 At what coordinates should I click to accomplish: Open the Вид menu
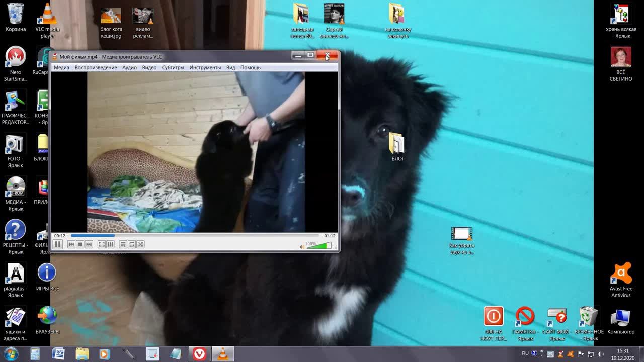pyautogui.click(x=230, y=67)
